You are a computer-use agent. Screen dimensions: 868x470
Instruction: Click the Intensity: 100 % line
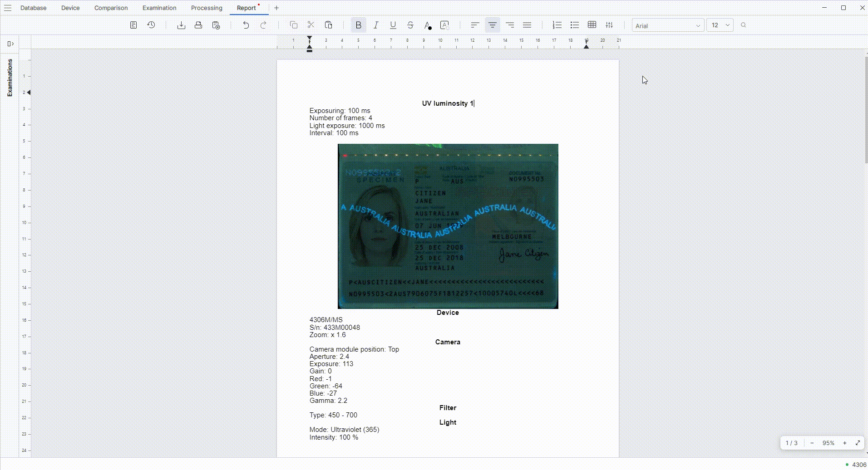point(334,437)
